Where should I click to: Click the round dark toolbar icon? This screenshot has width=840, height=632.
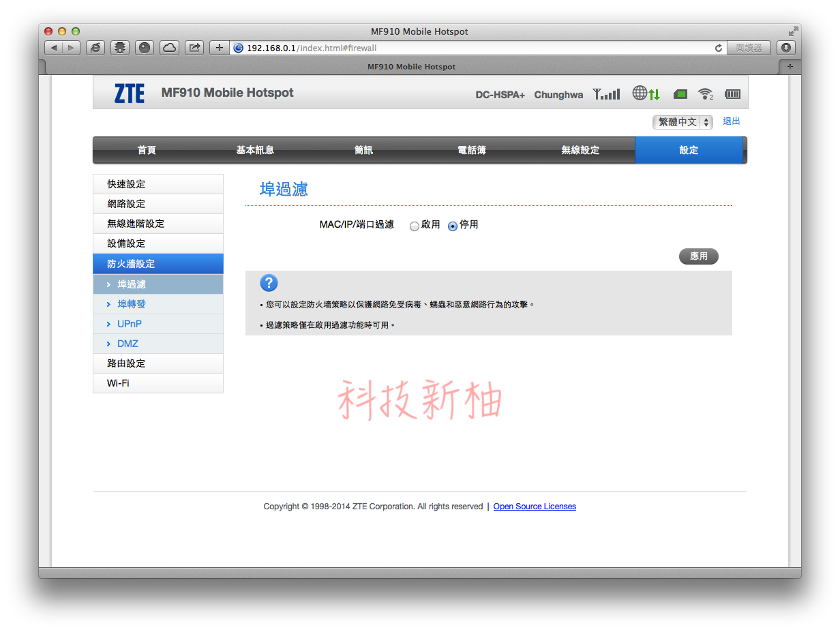coord(145,48)
